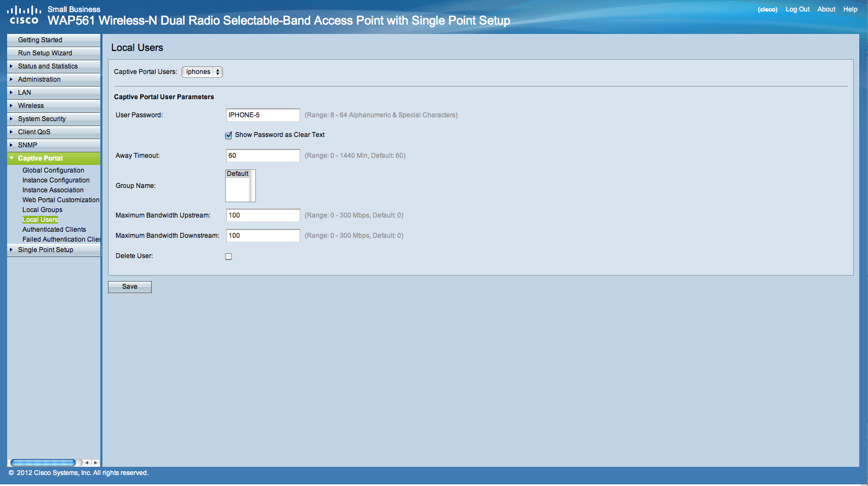Expand the Single Point Setup arrow
Image resolution: width=868 pixels, height=486 pixels.
point(11,250)
